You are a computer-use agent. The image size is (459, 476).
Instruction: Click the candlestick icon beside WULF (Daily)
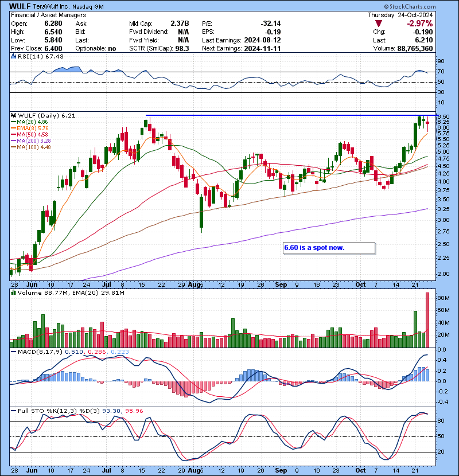pos(13,115)
